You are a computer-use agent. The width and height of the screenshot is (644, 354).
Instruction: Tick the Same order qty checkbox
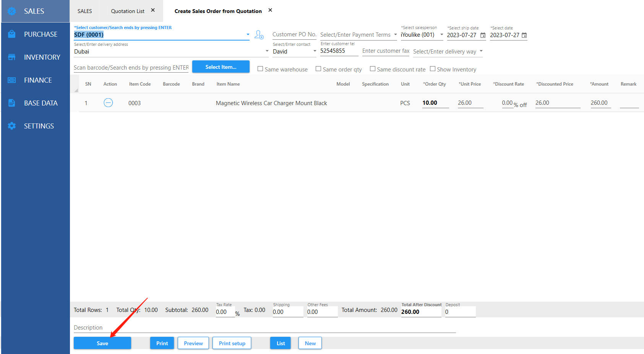[318, 69]
